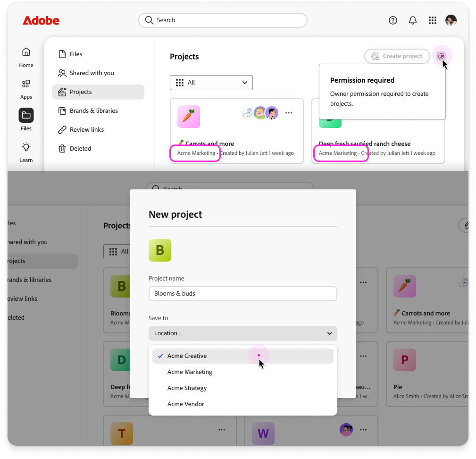Open more options on T project card
This screenshot has width=476, height=459.
point(222,430)
